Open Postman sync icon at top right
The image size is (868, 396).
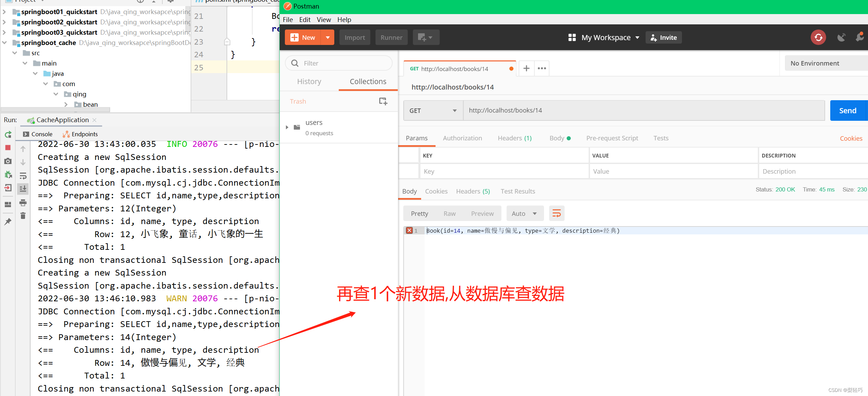[x=818, y=37]
